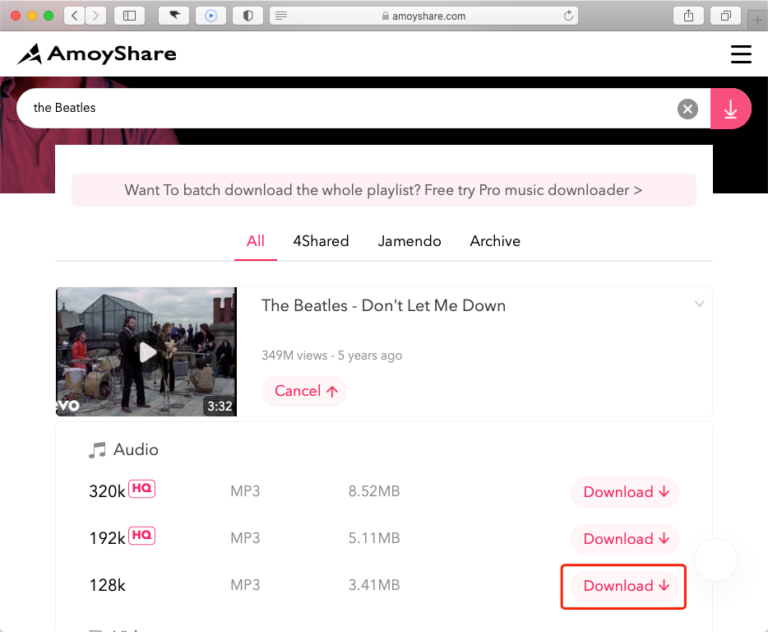Cancel the expanded download options

[304, 391]
